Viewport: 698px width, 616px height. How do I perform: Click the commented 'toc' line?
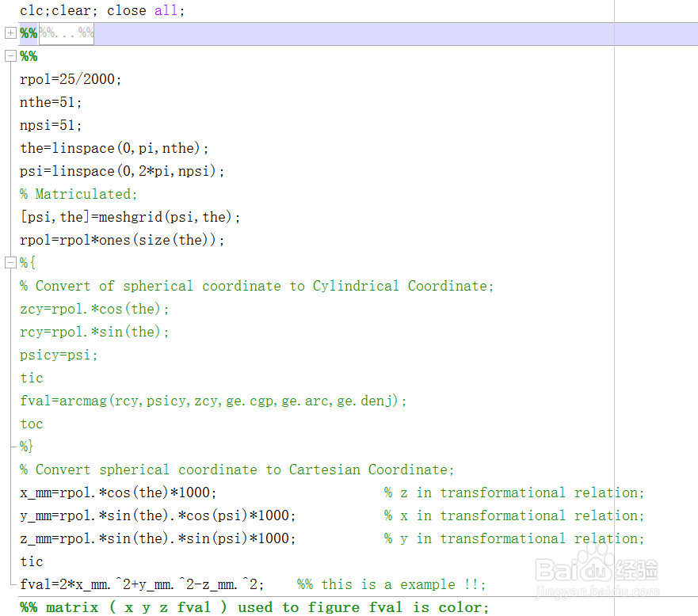click(x=32, y=424)
